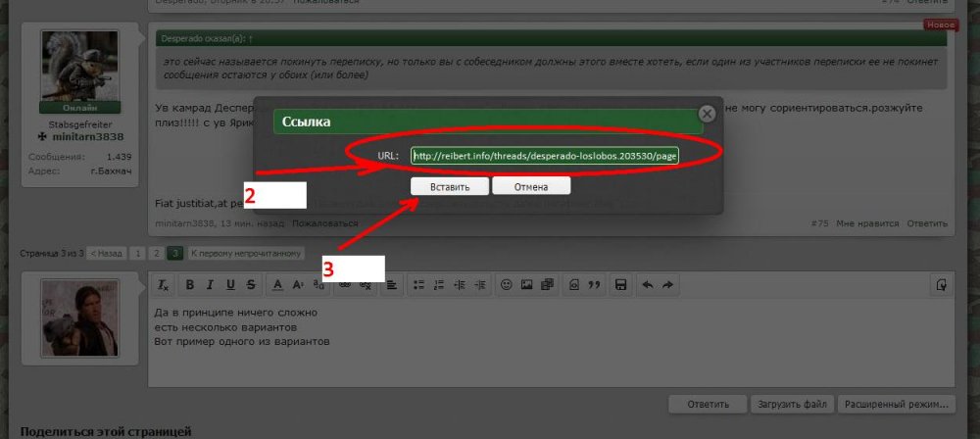Image resolution: width=980 pixels, height=439 pixels.
Task: Toggle Italic text formatting
Action: pos(211,285)
